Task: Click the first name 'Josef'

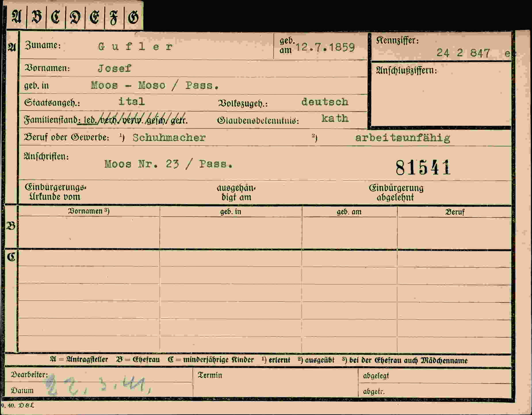Action: point(115,69)
